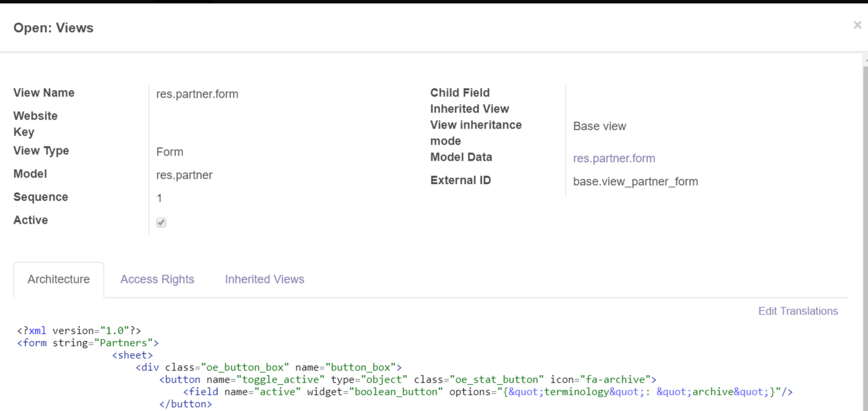Viewport: 868px width, 411px height.
Task: Click the oe_button_box div code line
Action: [x=268, y=367]
